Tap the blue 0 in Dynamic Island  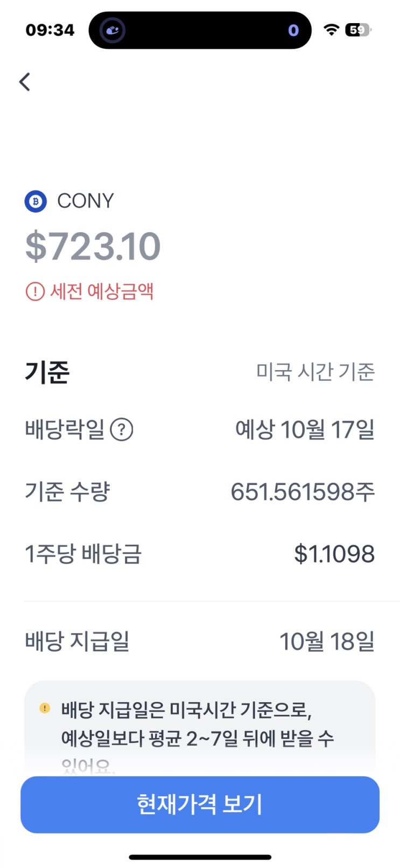(x=293, y=30)
